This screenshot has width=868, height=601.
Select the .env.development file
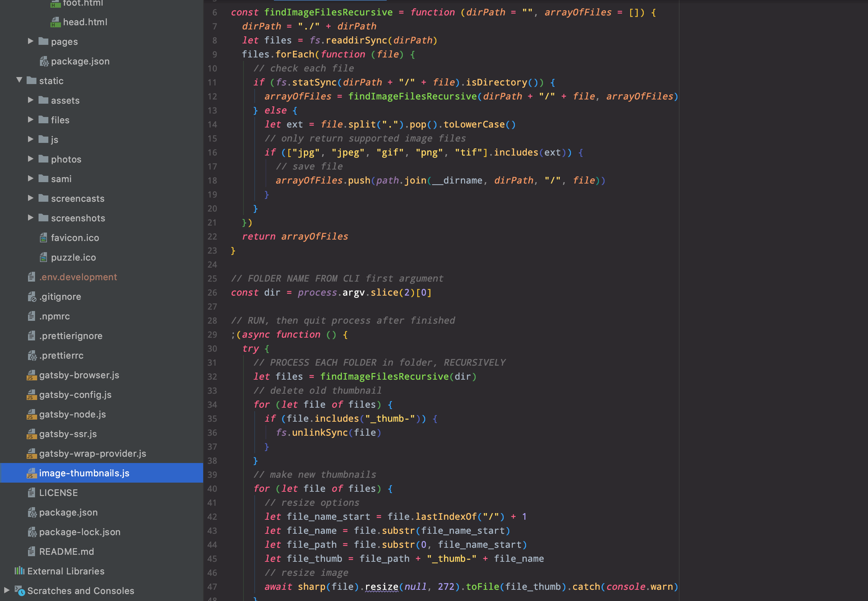tap(78, 277)
